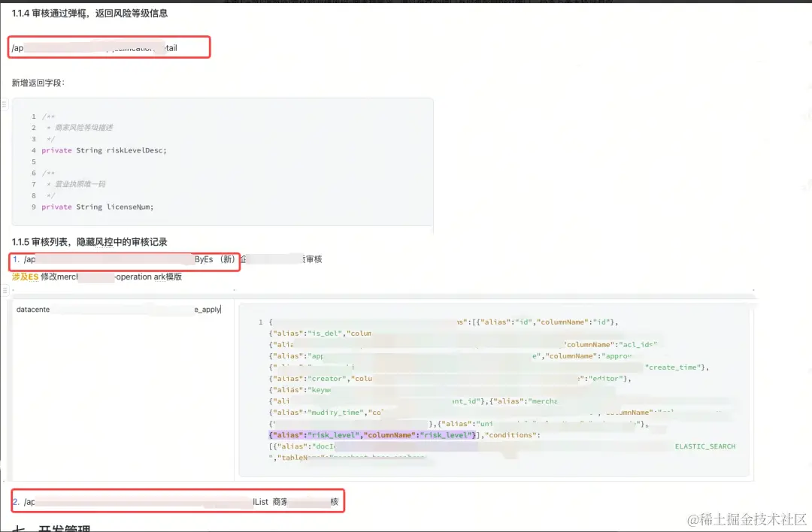Click the "ELASTIC_SEARCH" value in the JSON
The height and width of the screenshot is (532, 812).
(704, 446)
